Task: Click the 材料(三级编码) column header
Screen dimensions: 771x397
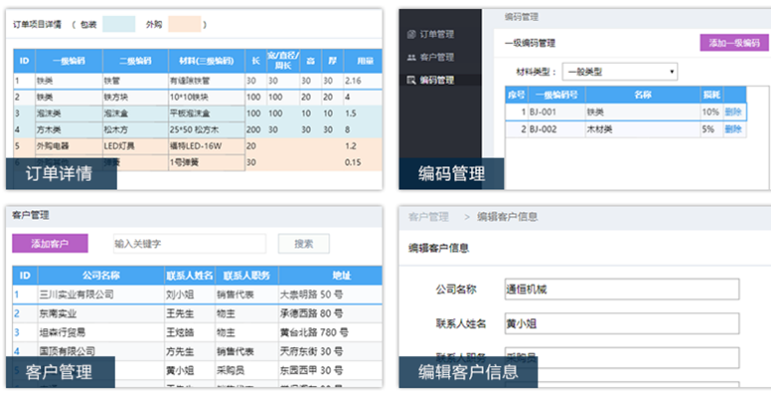Action: click(x=207, y=61)
